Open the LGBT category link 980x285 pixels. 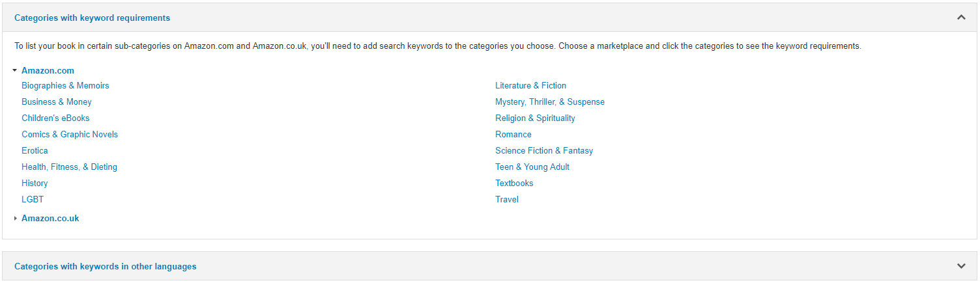coord(33,200)
